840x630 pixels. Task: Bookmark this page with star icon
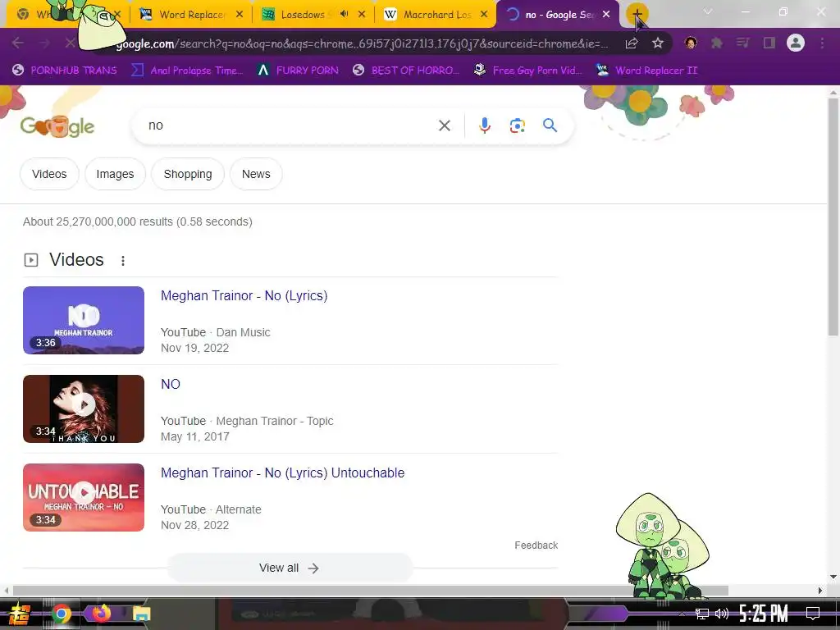point(658,43)
